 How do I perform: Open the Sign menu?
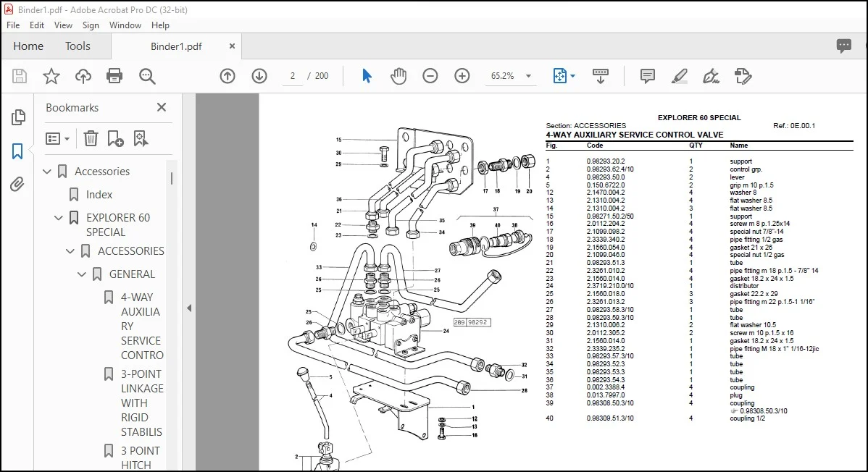point(91,25)
